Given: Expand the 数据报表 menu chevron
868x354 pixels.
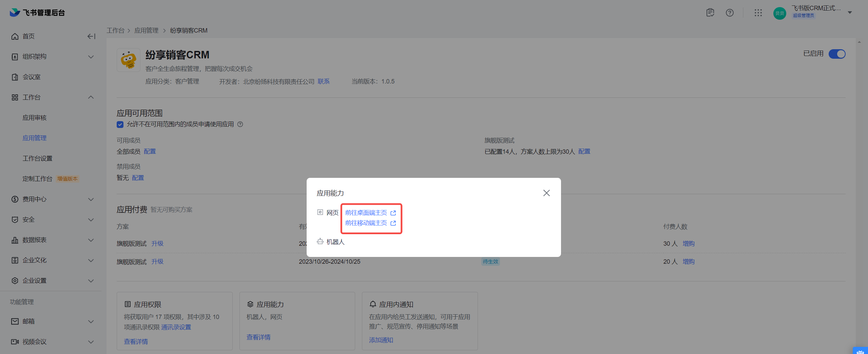Looking at the screenshot, I should (91, 240).
